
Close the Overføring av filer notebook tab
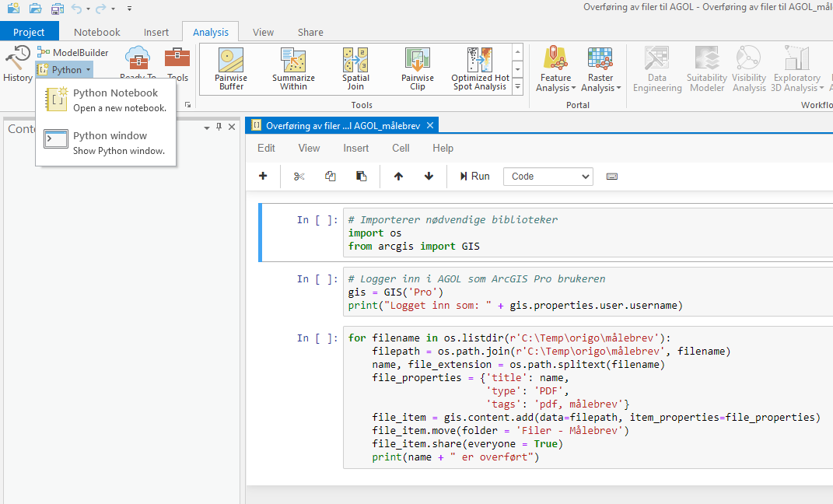430,125
